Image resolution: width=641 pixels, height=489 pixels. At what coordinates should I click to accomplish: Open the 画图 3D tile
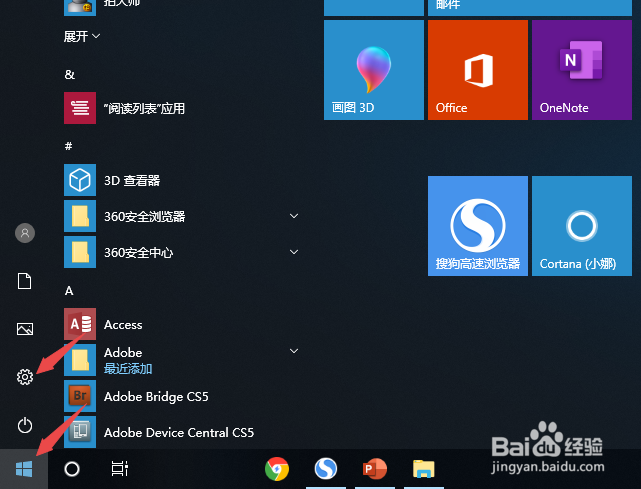click(374, 70)
